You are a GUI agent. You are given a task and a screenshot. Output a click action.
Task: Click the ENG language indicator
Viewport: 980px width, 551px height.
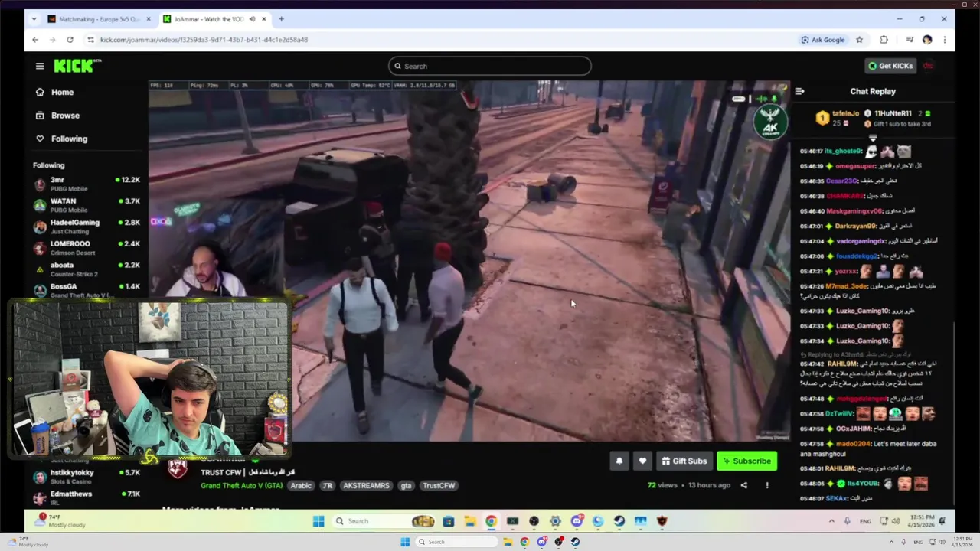tap(865, 521)
